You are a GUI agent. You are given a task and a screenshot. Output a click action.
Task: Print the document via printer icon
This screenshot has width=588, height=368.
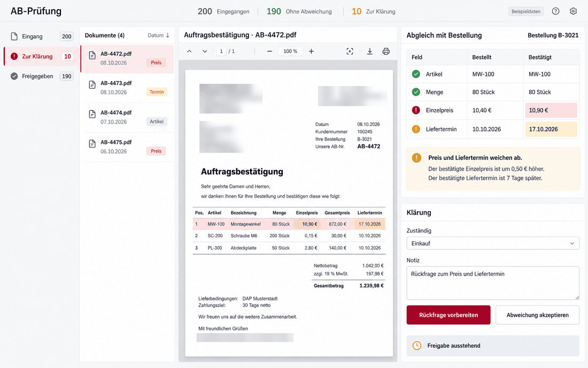click(x=386, y=51)
